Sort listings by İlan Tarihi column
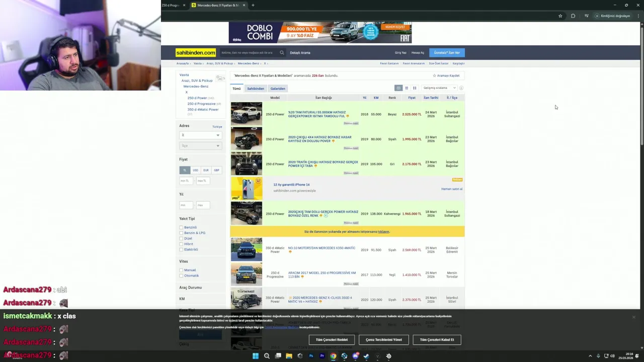Image resolution: width=644 pixels, height=362 pixels. coord(431,98)
